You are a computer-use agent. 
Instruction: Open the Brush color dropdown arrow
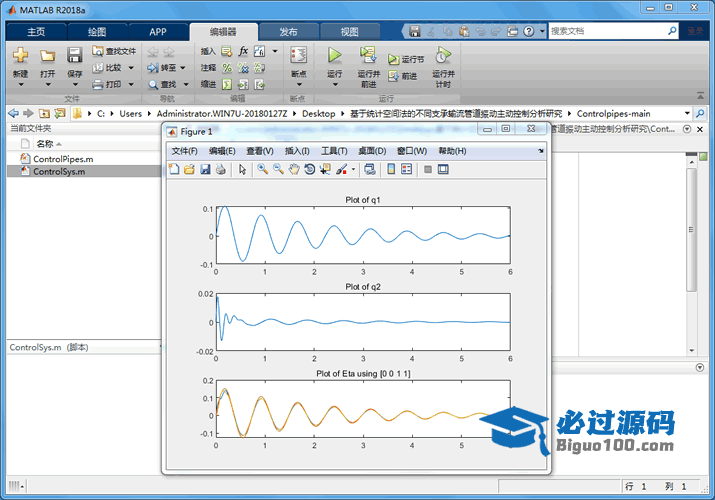pos(353,170)
